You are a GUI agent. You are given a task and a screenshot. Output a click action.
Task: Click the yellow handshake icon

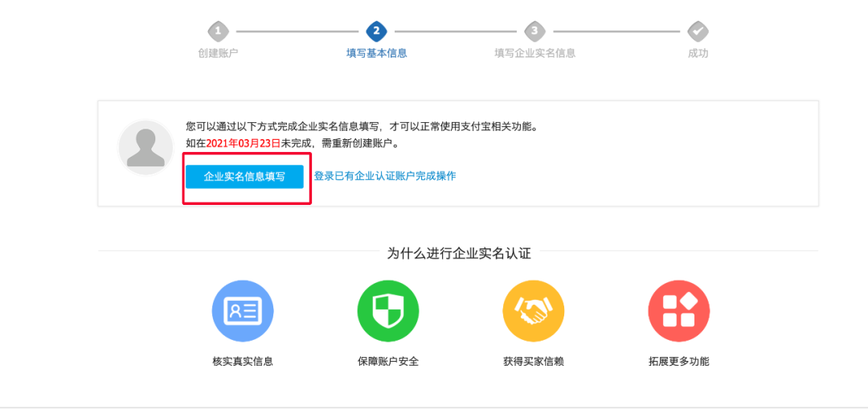tap(534, 311)
